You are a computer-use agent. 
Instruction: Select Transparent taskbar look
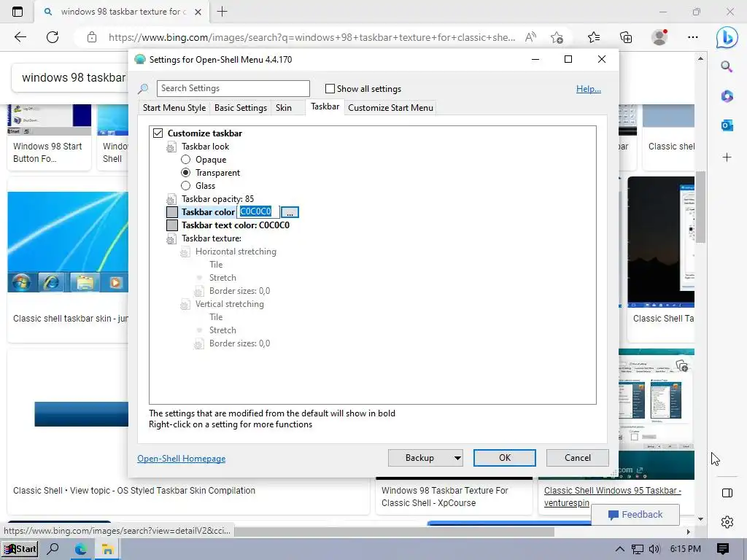pos(186,172)
